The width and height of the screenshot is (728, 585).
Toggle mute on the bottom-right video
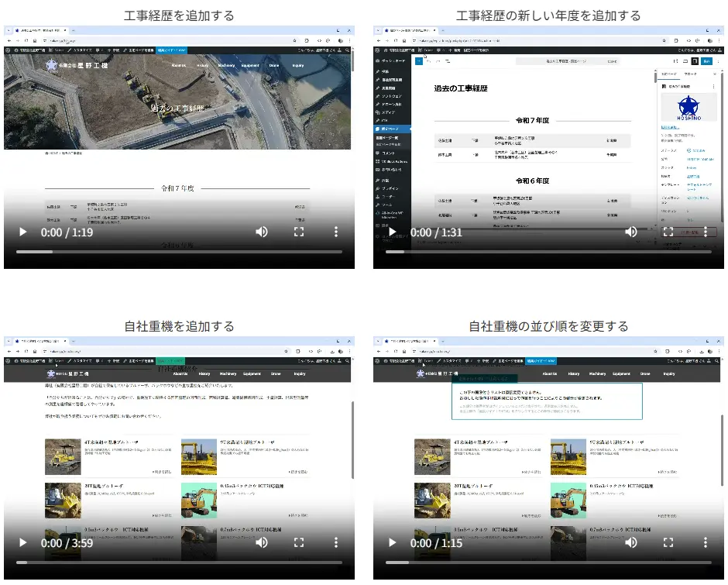pyautogui.click(x=631, y=542)
